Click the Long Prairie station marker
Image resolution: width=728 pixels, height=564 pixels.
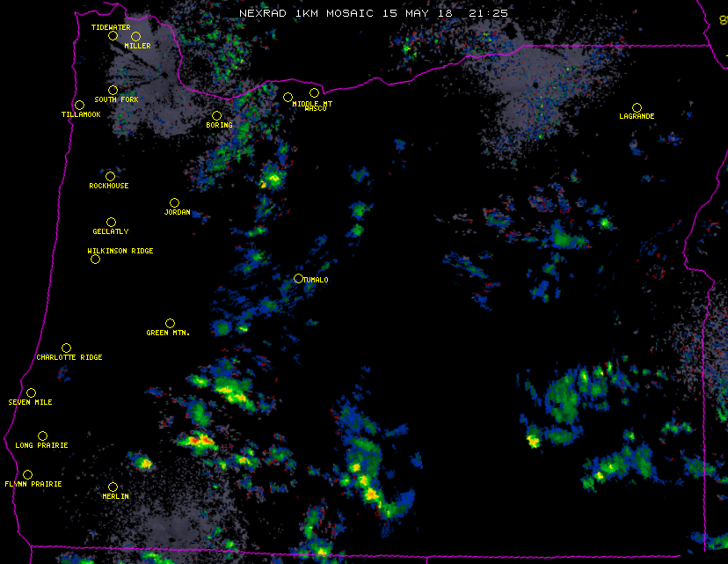[x=42, y=436]
